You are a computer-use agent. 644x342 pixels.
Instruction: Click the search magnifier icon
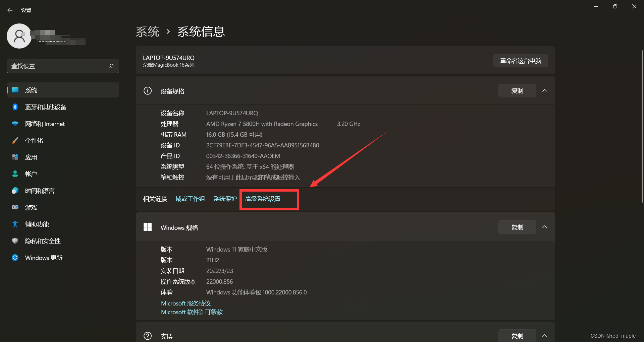111,66
